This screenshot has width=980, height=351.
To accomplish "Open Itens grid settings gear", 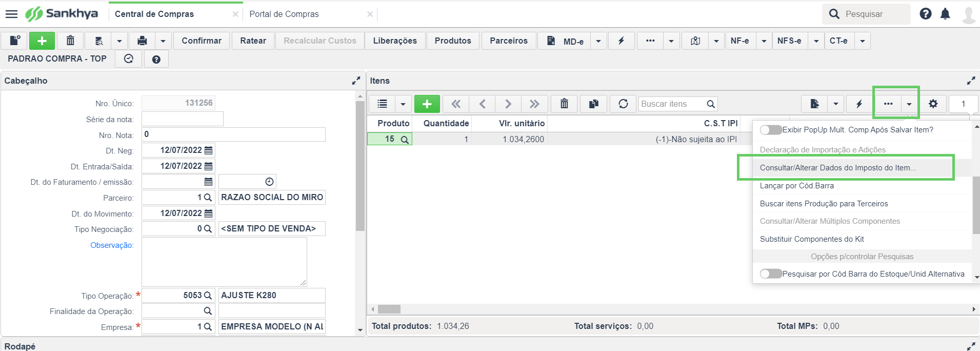I will [933, 104].
